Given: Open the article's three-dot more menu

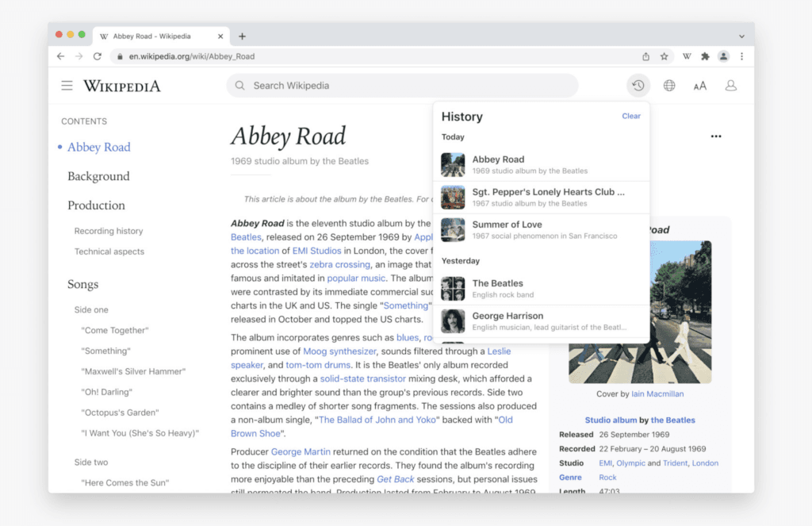Looking at the screenshot, I should tap(716, 136).
